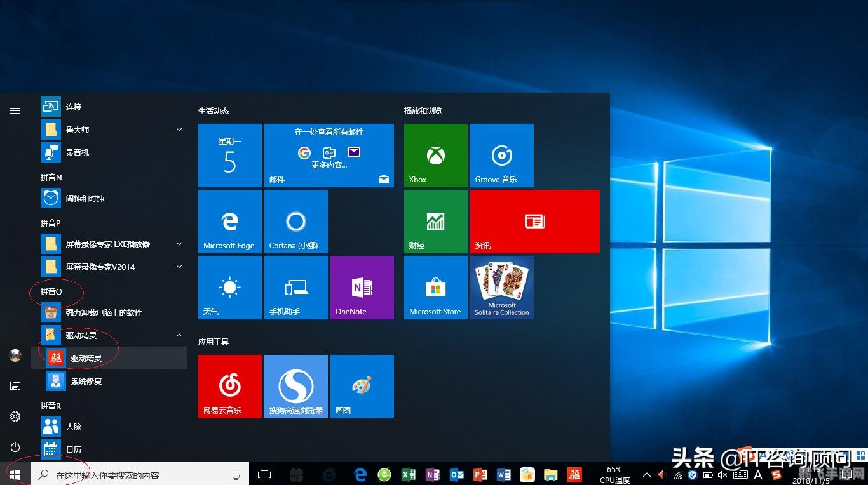Open Task View in the taskbar
The height and width of the screenshot is (485, 868).
264,474
